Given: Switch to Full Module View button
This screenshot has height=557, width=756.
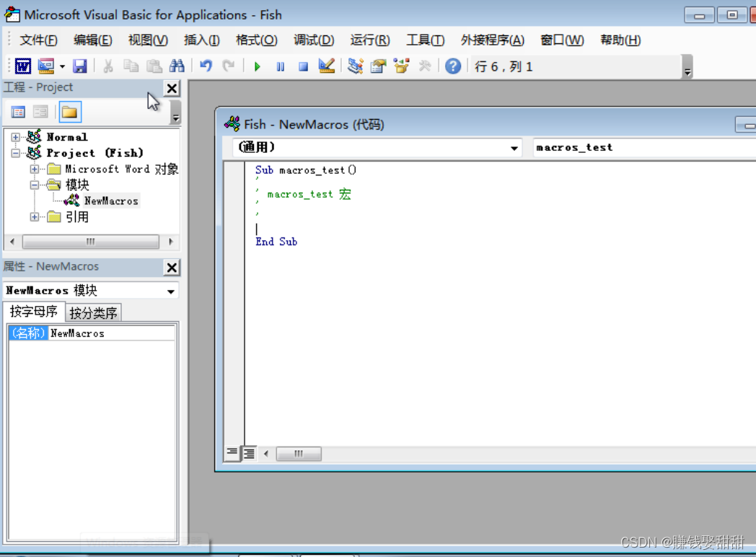Looking at the screenshot, I should click(x=249, y=453).
